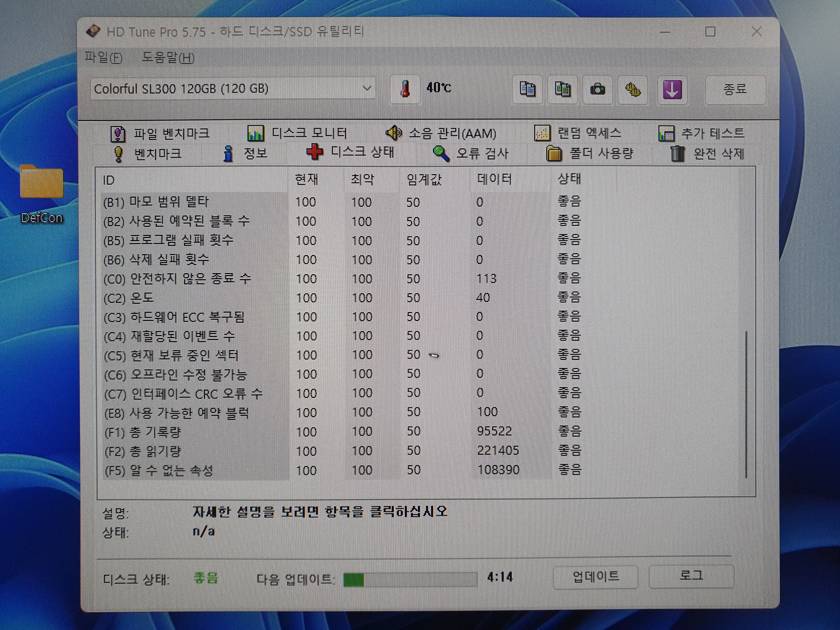Open the 오류 검사 tab
840x630 pixels.
click(470, 153)
